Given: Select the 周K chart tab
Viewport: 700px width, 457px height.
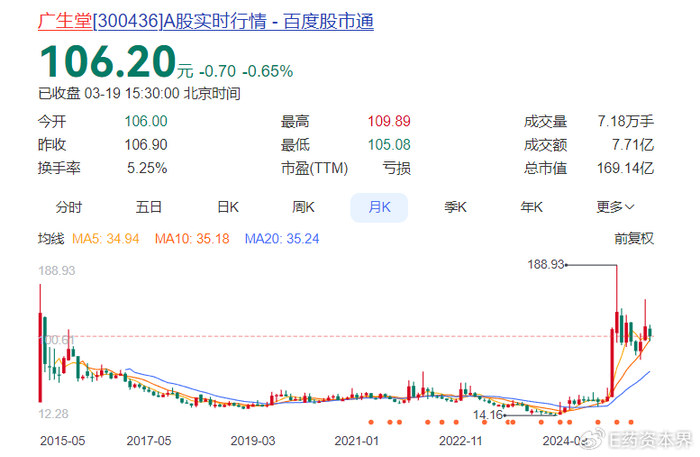Looking at the screenshot, I should point(304,208).
